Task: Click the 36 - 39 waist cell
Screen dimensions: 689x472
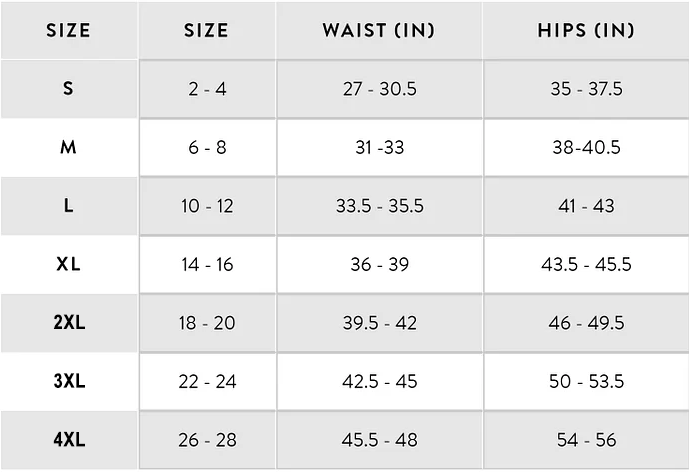Action: [379, 265]
